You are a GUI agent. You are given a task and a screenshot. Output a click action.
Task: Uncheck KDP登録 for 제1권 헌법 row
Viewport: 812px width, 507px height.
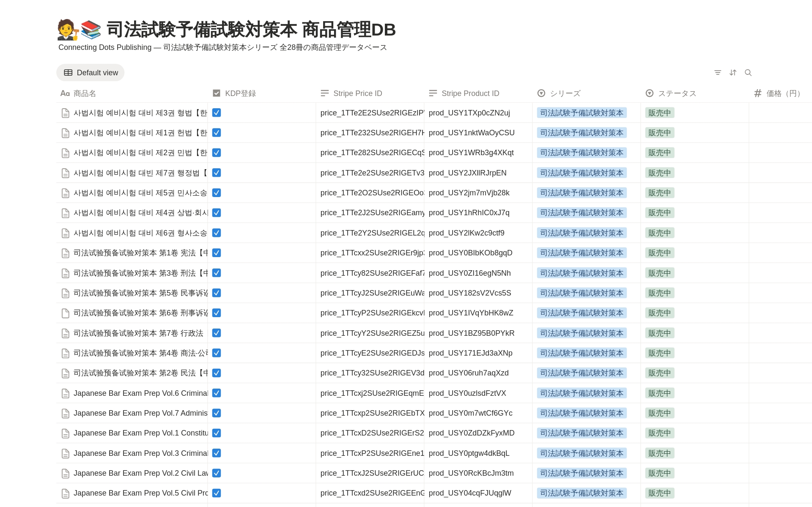(x=217, y=133)
